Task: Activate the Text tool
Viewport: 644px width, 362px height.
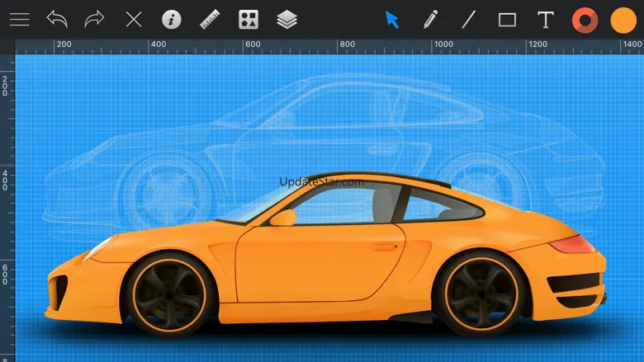Action: (545, 20)
